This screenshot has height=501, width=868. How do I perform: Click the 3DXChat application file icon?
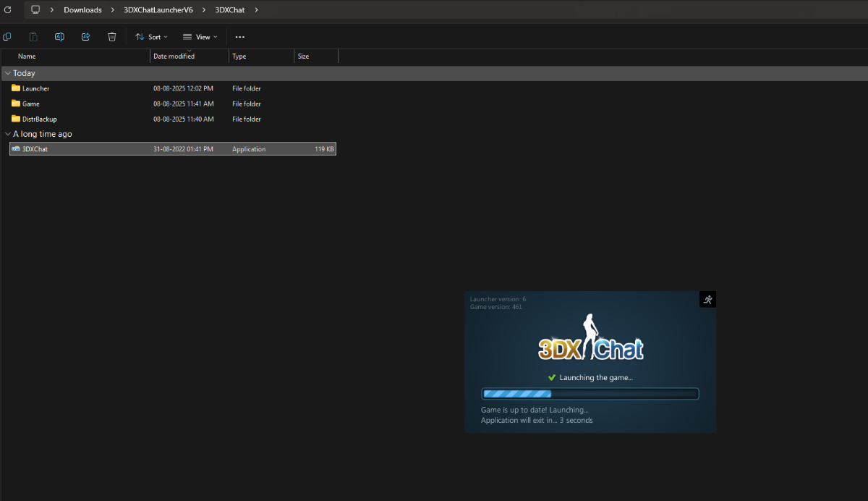[16, 148]
